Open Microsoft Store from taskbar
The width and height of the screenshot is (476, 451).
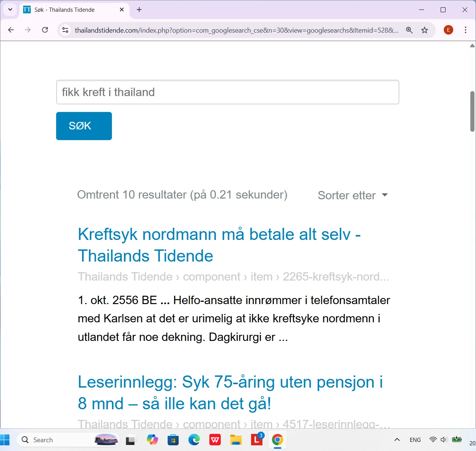pos(173,440)
